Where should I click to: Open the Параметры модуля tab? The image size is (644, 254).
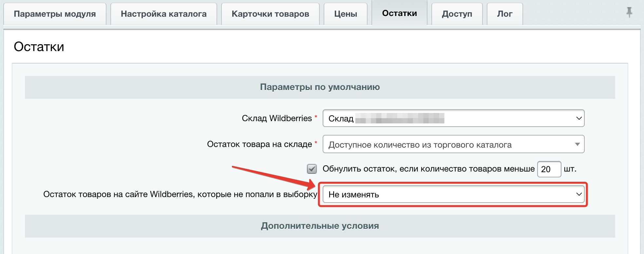click(x=55, y=14)
